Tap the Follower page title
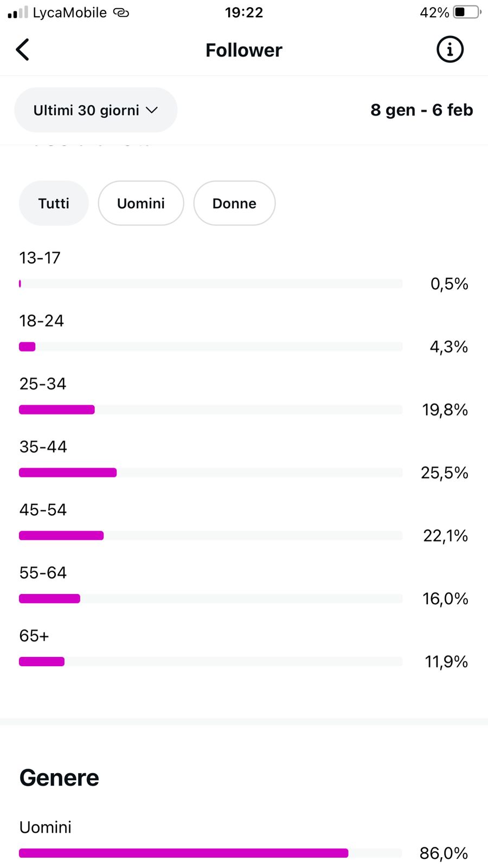This screenshot has width=488, height=868. 243,50
